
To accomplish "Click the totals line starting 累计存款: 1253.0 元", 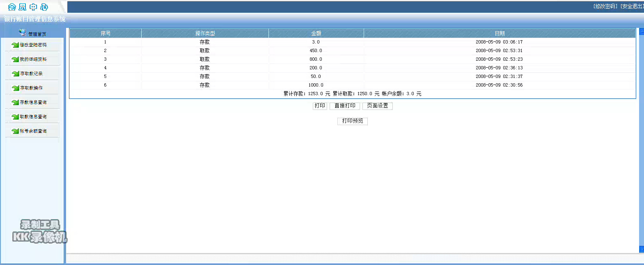I will 352,94.
